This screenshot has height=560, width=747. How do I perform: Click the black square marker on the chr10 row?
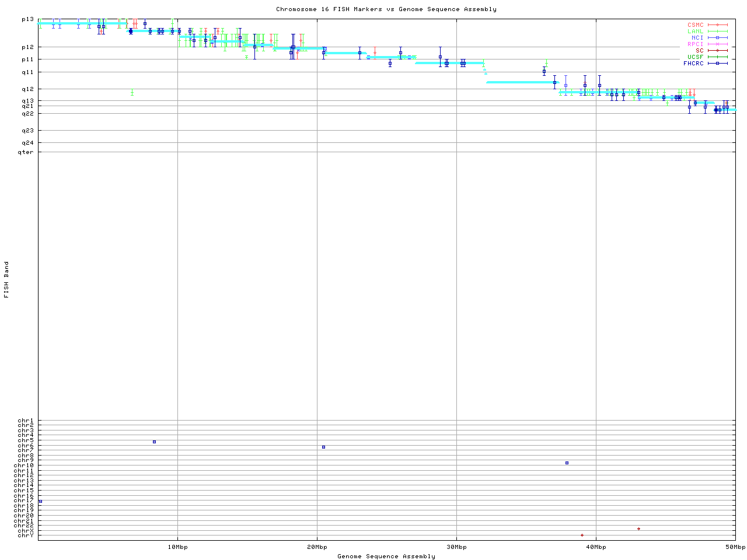point(567,463)
